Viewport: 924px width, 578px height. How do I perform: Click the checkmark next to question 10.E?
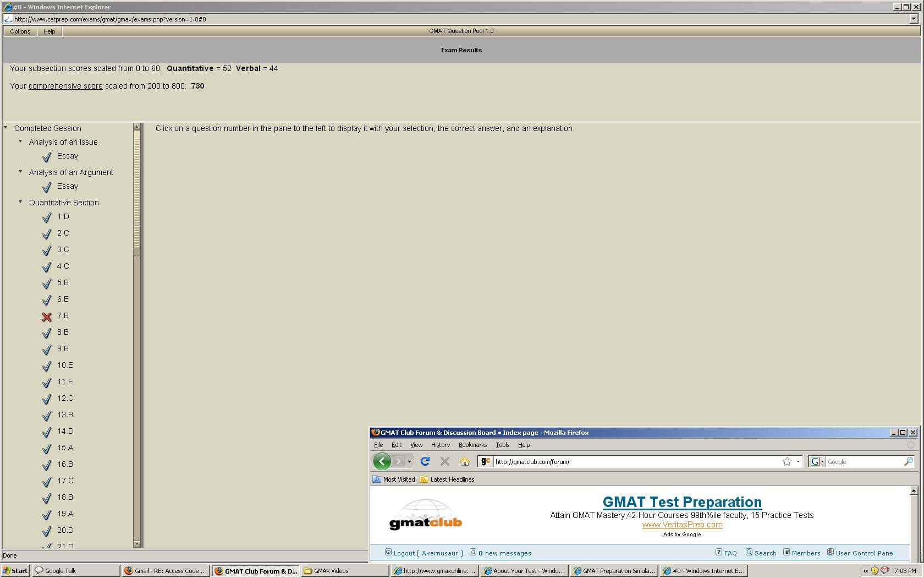[x=47, y=366]
